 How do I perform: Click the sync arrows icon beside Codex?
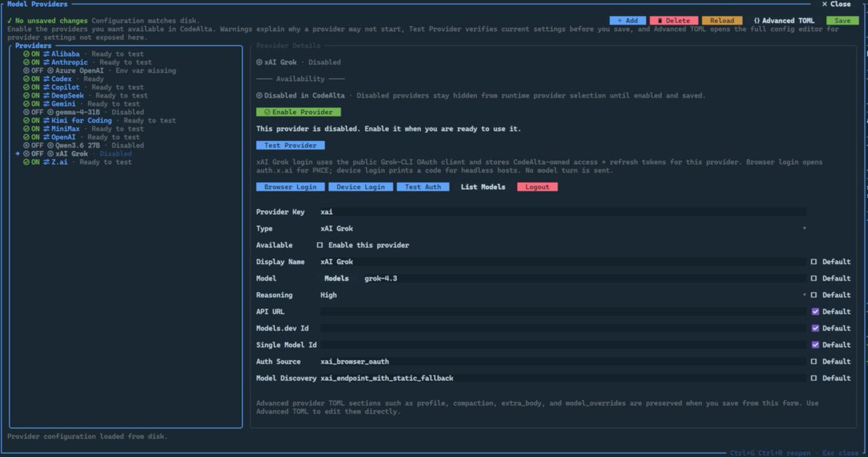click(x=46, y=79)
